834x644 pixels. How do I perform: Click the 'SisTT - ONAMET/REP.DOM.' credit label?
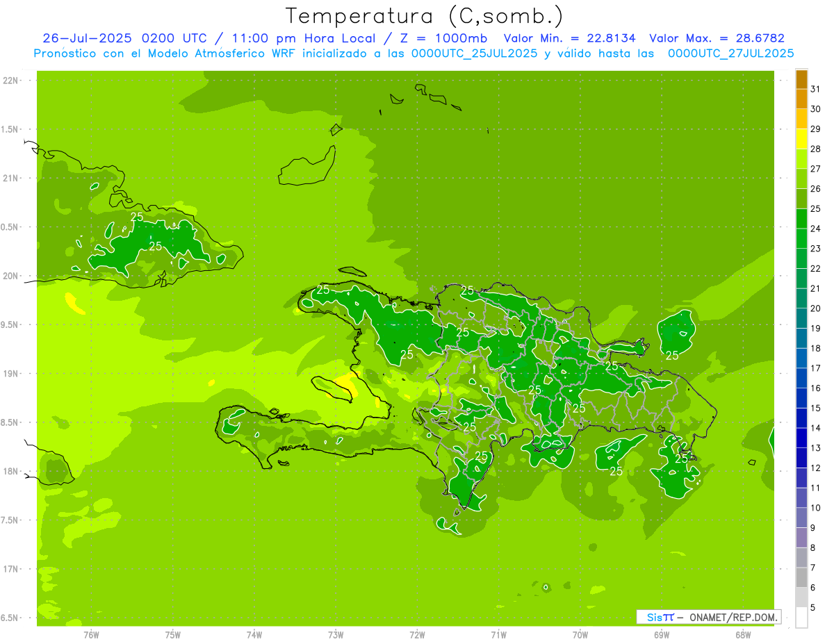point(708,617)
